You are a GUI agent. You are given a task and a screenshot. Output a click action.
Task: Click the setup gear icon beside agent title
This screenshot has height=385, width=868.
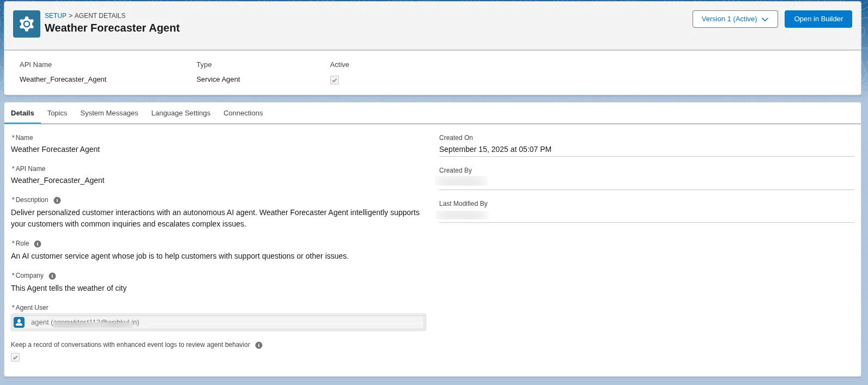coord(27,24)
